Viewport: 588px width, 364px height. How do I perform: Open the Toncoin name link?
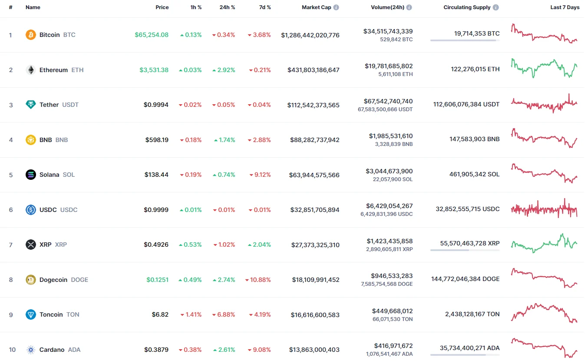coord(51,314)
